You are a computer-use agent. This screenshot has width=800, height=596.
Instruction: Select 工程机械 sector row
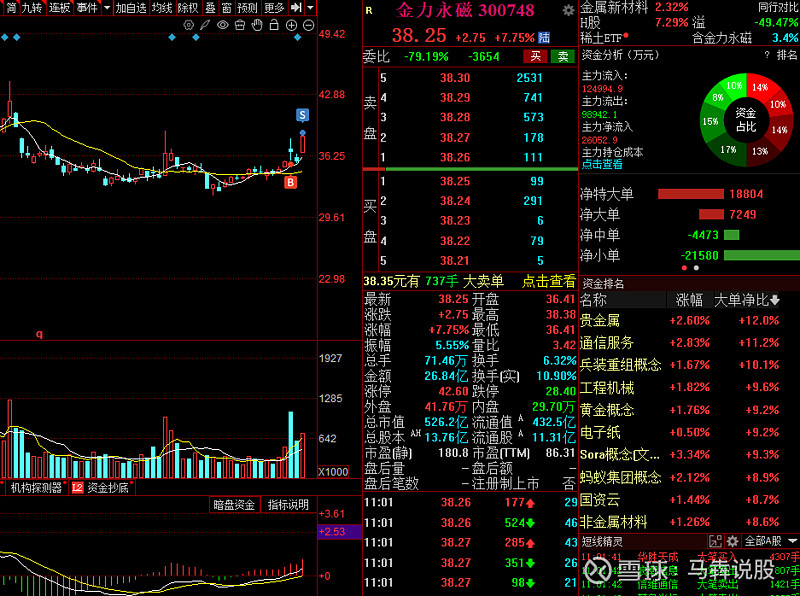pyautogui.click(x=689, y=387)
